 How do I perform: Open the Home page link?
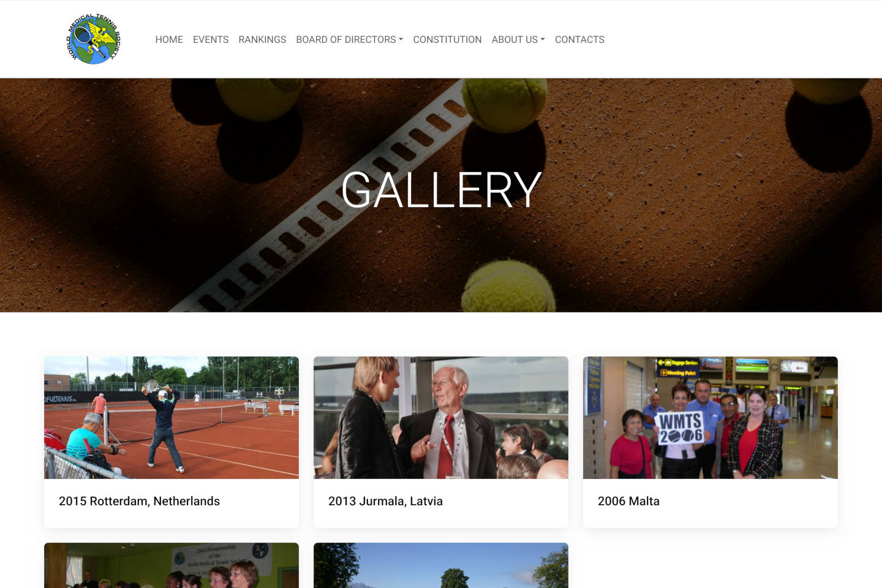pos(169,39)
